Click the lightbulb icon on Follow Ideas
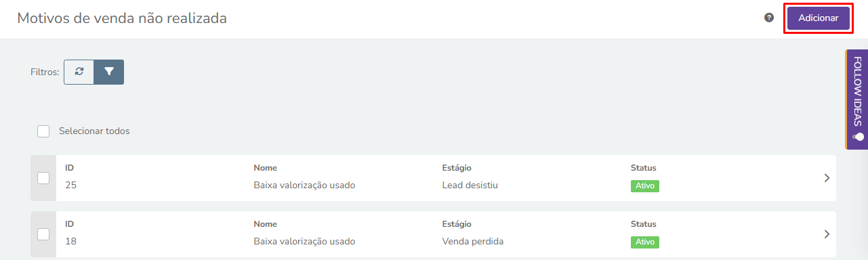Screen dimensions: 868x260 [x=858, y=137]
